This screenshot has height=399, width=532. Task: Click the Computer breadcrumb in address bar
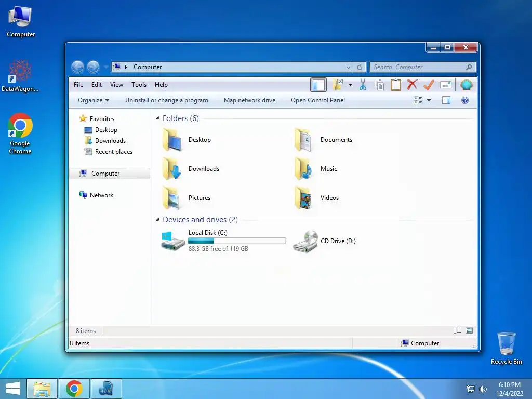[147, 67]
